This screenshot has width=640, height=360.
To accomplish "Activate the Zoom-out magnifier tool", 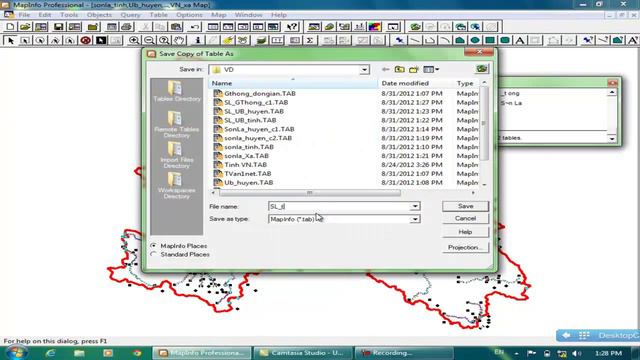I will coord(149,40).
